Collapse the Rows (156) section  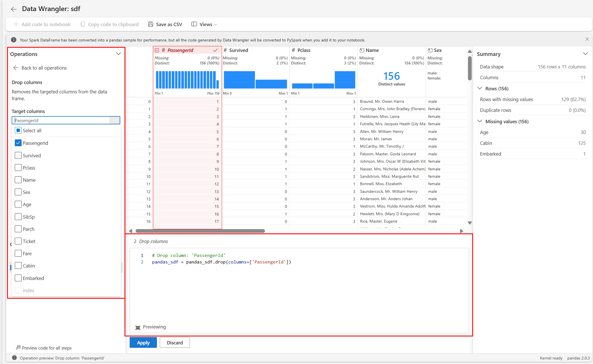(480, 88)
